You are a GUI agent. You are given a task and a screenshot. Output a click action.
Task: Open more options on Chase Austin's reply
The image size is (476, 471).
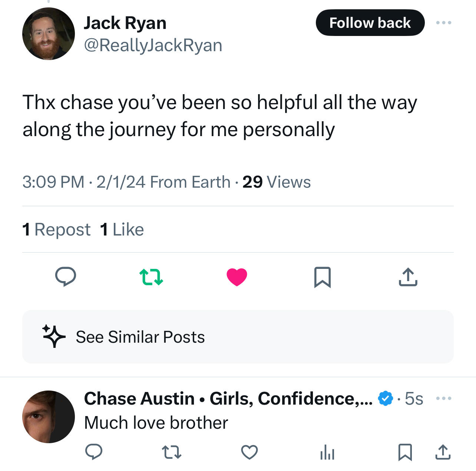coord(444,399)
